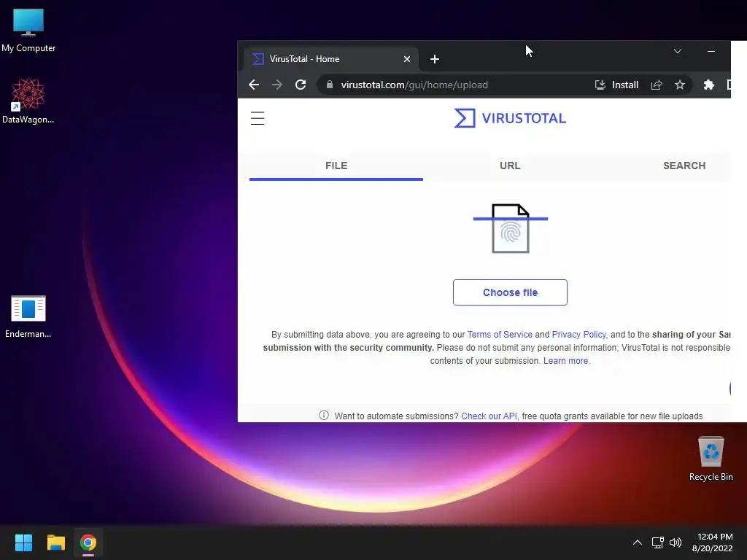747x560 pixels.
Task: Go back in Chrome
Action: (254, 85)
